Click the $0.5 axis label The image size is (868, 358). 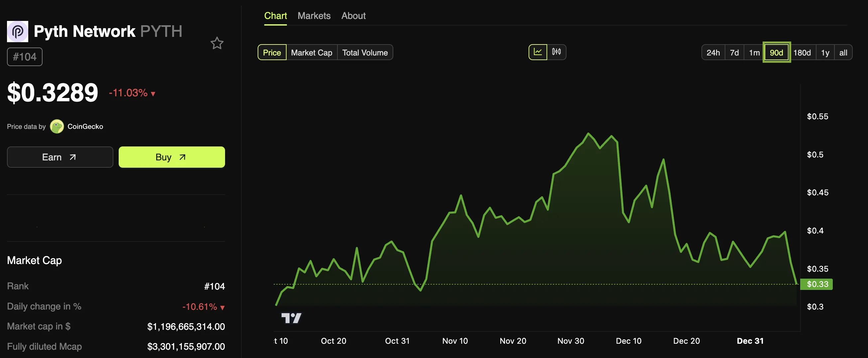tap(815, 155)
